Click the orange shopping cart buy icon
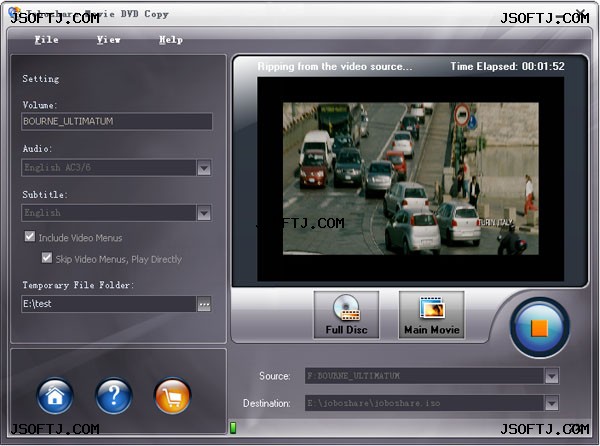 click(172, 396)
